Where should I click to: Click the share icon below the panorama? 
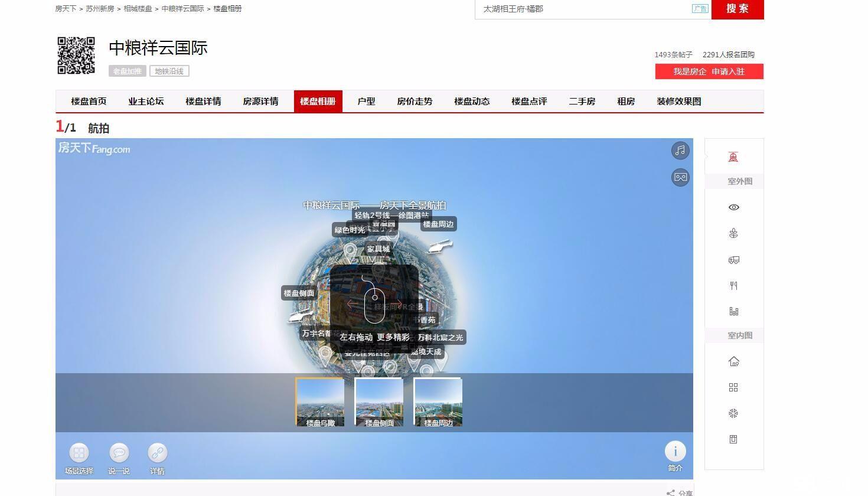click(671, 492)
